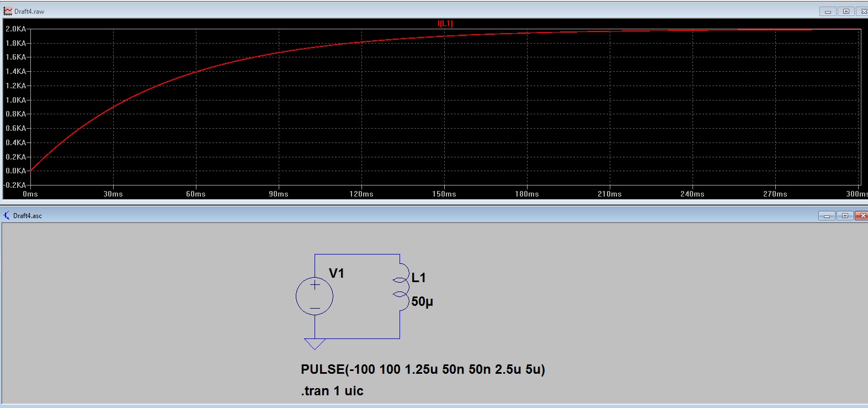
Task: Click the 60ms x-axis label
Action: tap(196, 194)
